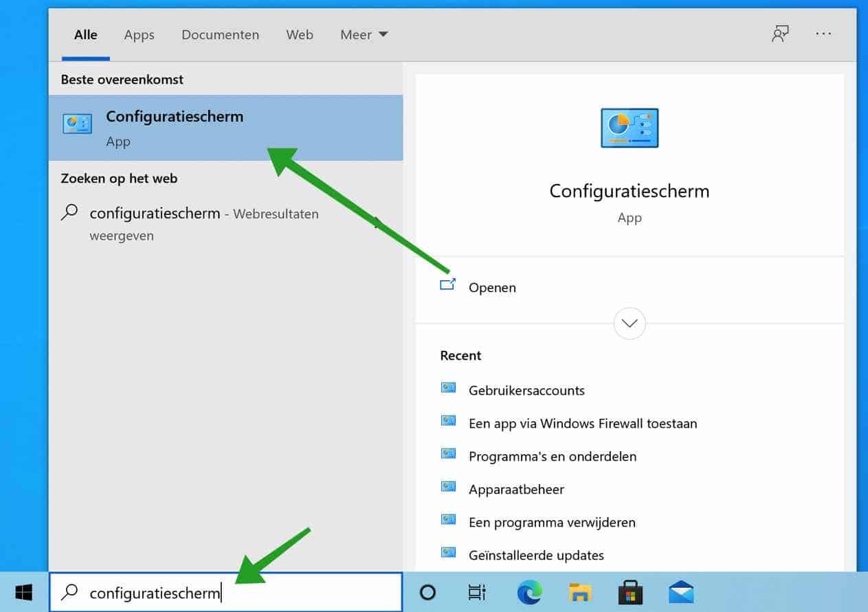The height and width of the screenshot is (612, 868).
Task: Open the Mail app from the taskbar
Action: click(x=680, y=591)
